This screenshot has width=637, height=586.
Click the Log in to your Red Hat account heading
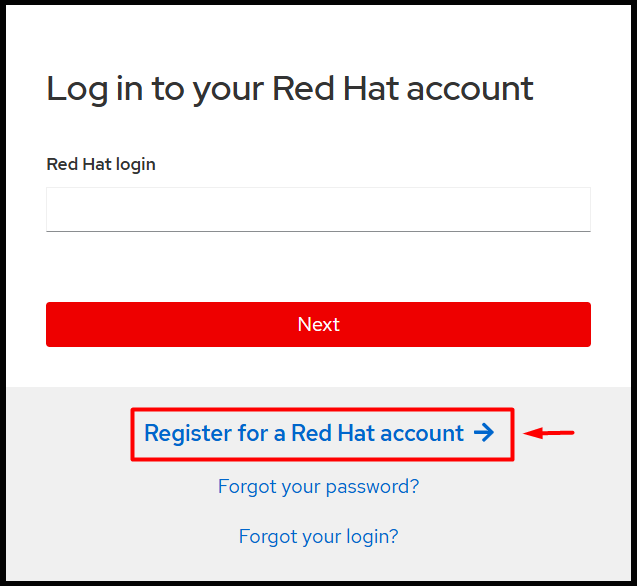290,89
